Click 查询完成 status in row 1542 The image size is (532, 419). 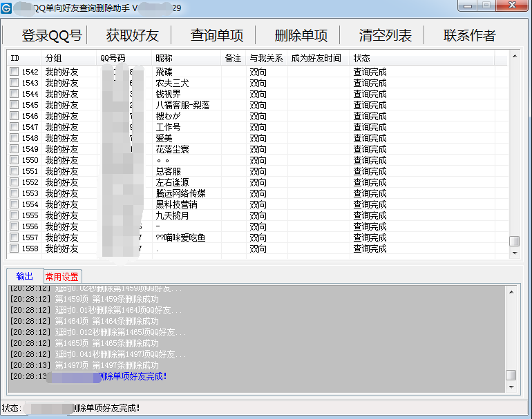370,72
